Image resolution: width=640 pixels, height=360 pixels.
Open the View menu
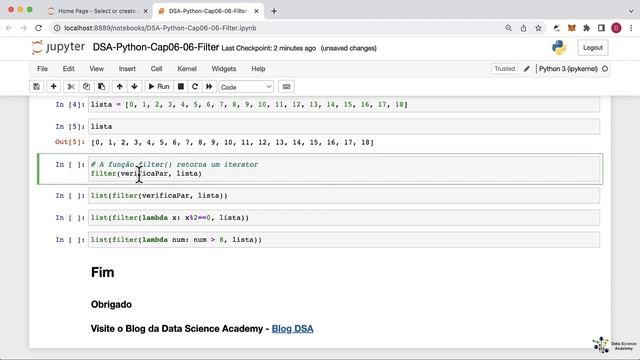point(97,69)
